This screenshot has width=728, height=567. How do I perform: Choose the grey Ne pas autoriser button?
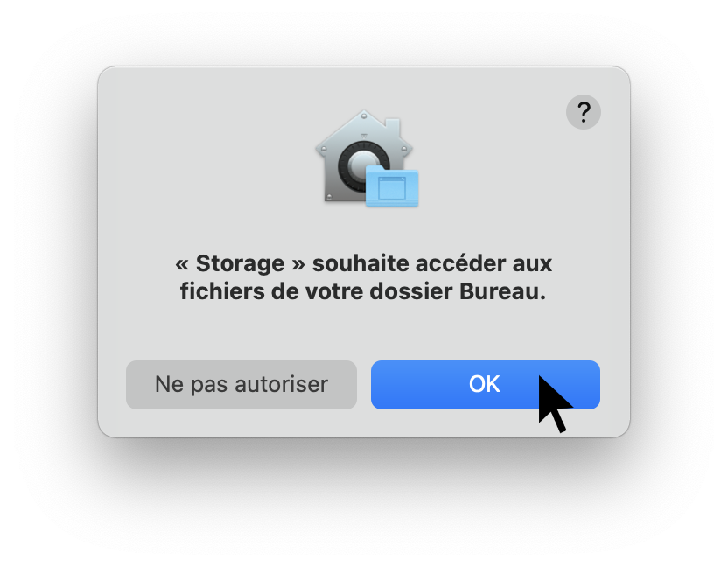point(241,384)
